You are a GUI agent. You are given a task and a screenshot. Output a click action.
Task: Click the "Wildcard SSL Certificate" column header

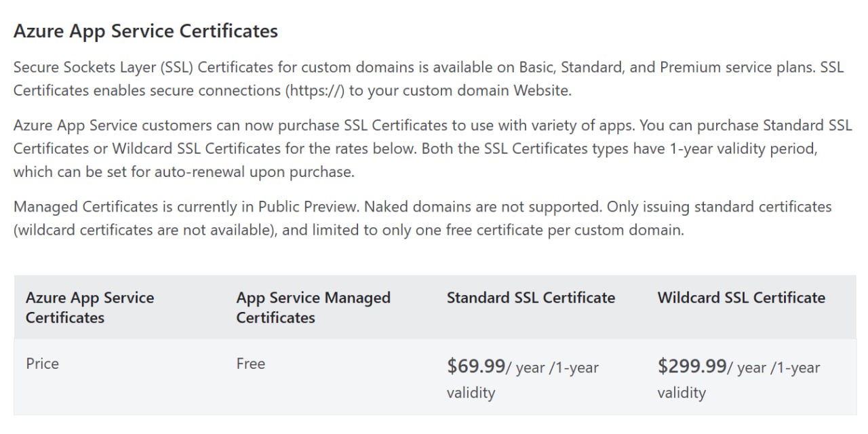coord(741,298)
